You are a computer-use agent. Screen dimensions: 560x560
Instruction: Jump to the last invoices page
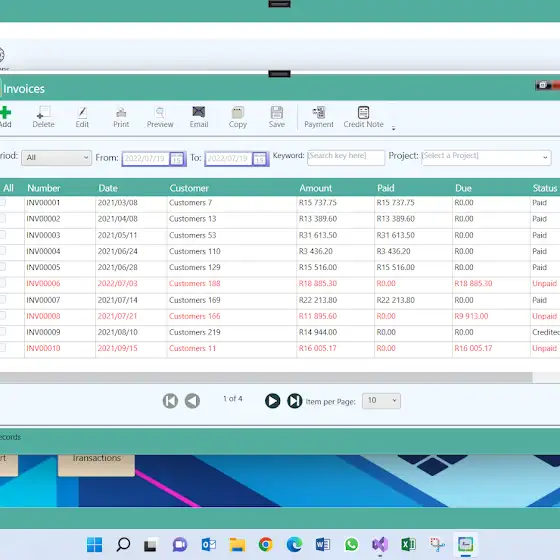[295, 401]
